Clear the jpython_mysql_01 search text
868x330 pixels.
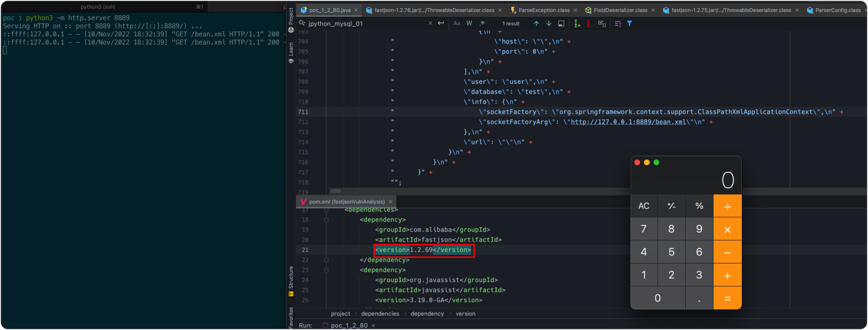pyautogui.click(x=429, y=23)
